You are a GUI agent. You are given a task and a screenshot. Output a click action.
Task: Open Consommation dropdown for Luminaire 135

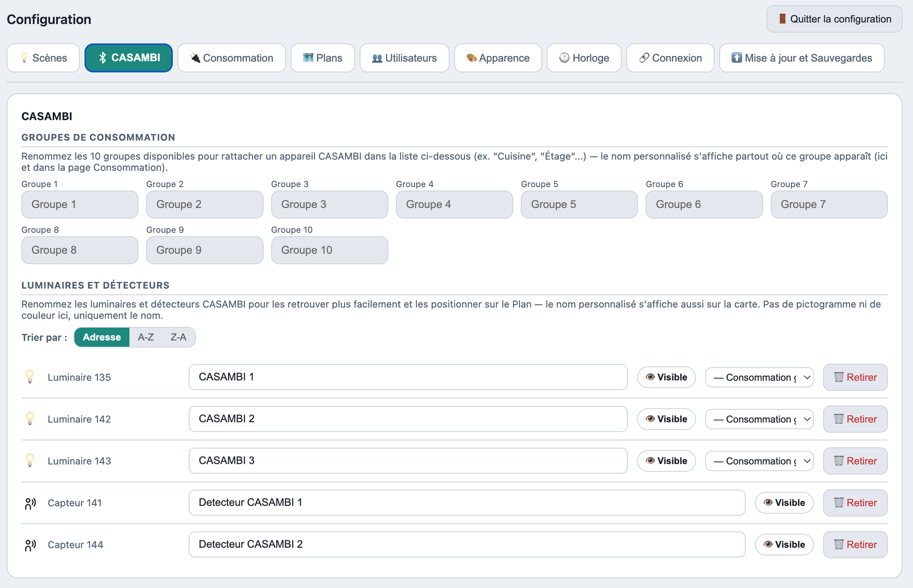pyautogui.click(x=759, y=377)
